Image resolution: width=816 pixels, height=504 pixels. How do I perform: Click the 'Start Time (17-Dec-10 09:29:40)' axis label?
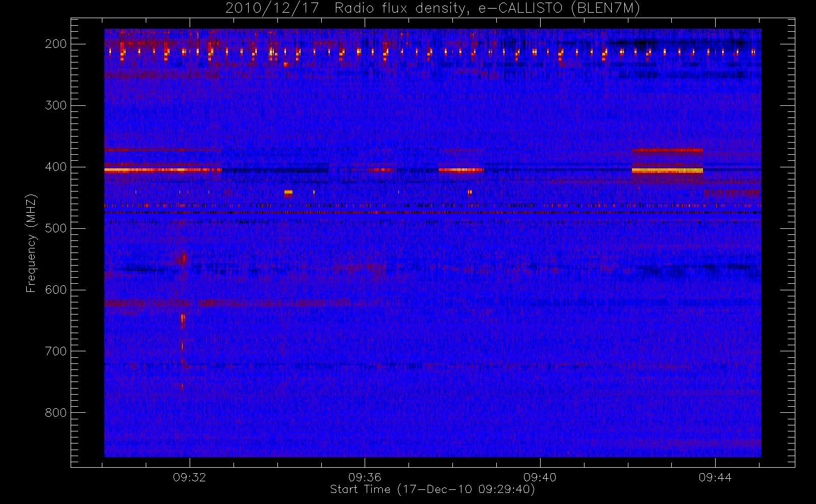click(433, 489)
